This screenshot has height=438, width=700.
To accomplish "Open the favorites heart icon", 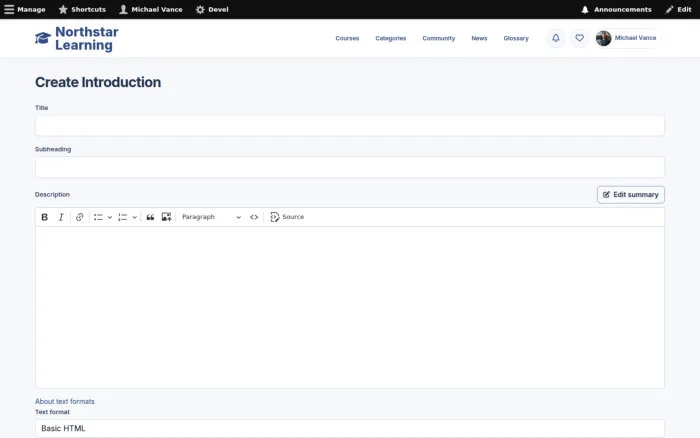I will pyautogui.click(x=579, y=38).
